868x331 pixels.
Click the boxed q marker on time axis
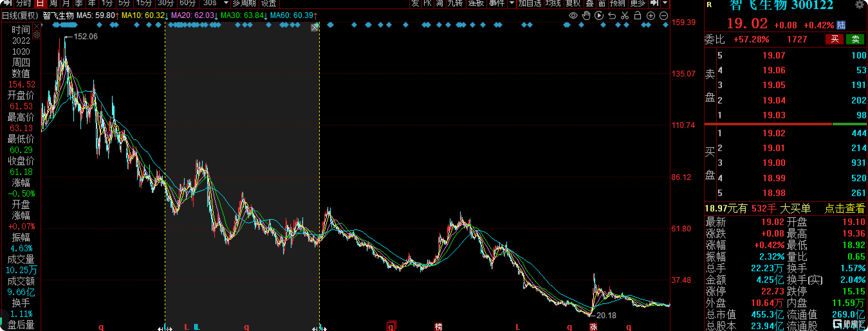tap(391, 326)
